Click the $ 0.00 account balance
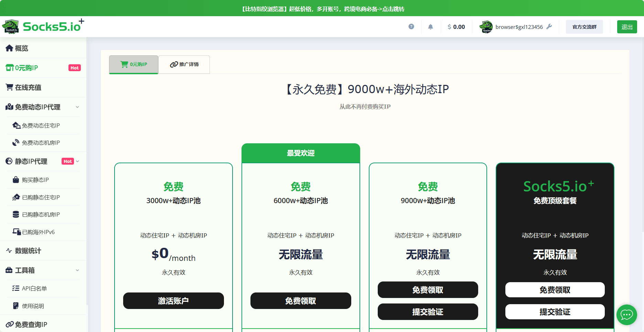 pyautogui.click(x=456, y=27)
